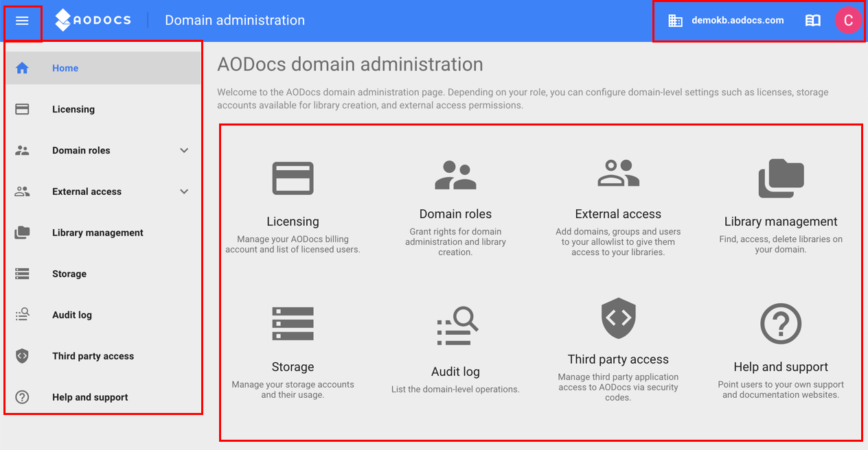868x450 pixels.
Task: Click the Domain roles tile title
Action: click(455, 214)
